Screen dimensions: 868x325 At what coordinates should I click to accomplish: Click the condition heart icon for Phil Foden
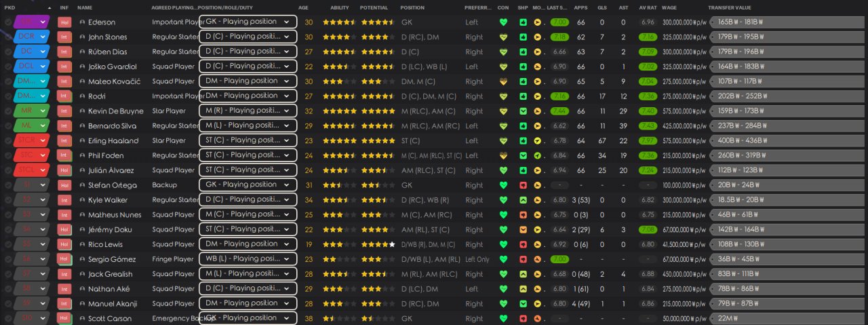[503, 155]
